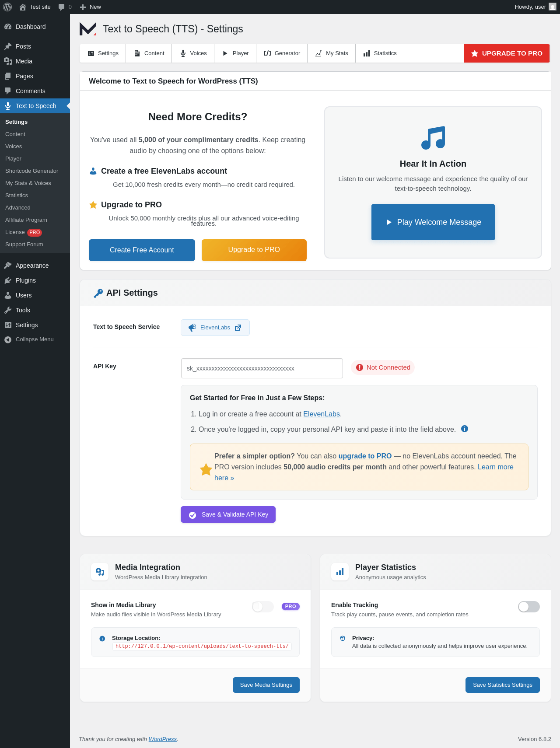Click the Storage Location URL
Screen dimensions: 560x748
[202, 647]
